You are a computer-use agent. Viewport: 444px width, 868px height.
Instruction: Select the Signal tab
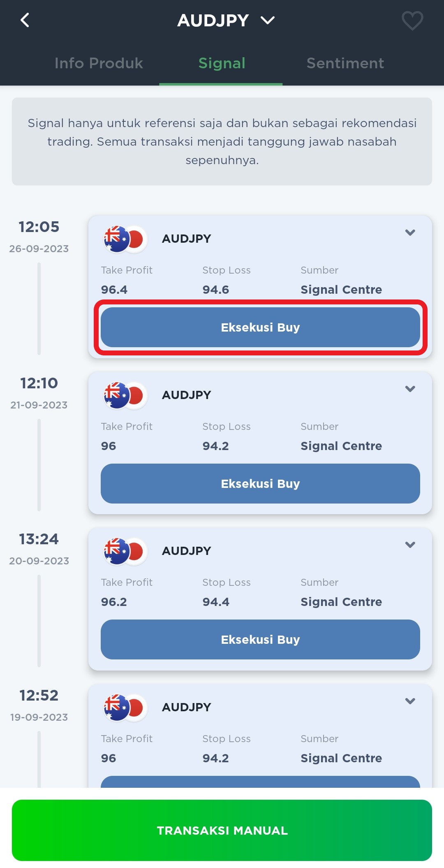coord(222,63)
